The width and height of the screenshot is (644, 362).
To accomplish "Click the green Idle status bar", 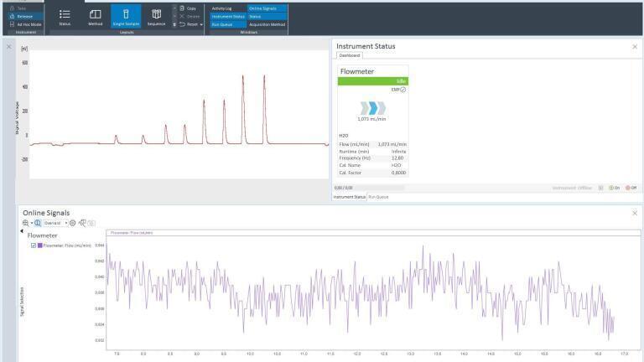I will (x=373, y=81).
